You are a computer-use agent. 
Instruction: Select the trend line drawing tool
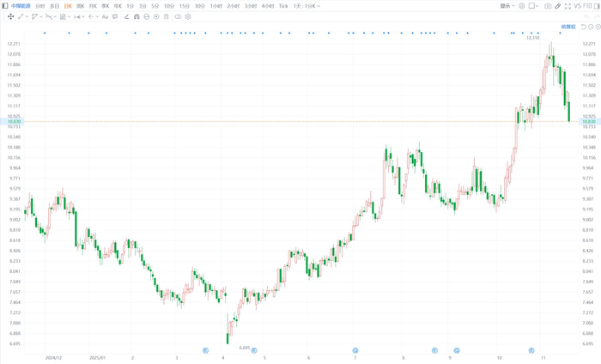point(21,16)
